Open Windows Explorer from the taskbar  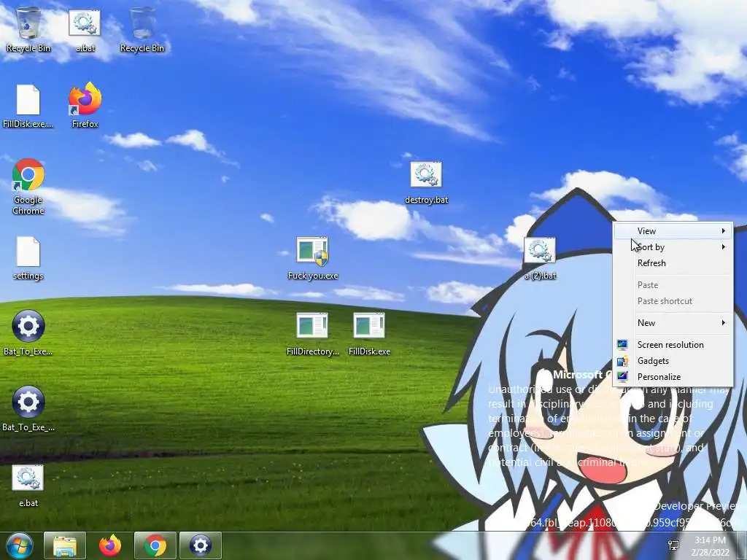coord(65,545)
